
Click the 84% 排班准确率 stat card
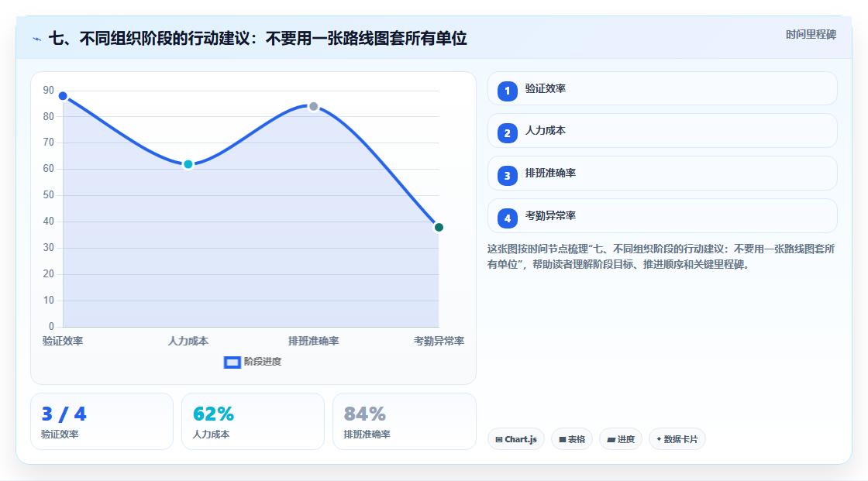tap(404, 421)
